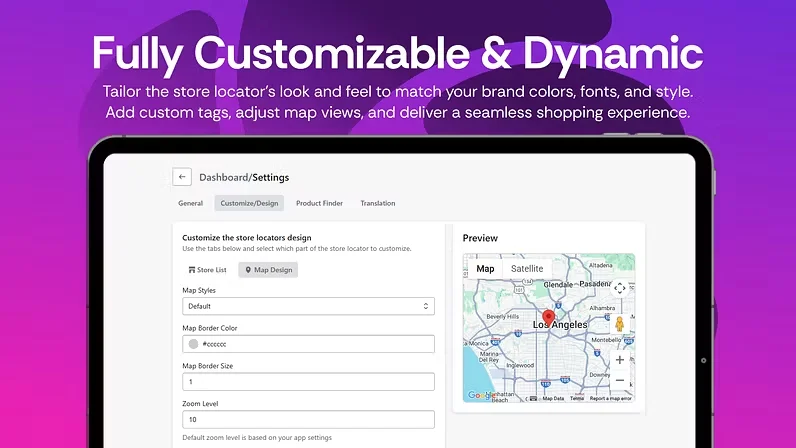Drop the Pegman for Street View

[620, 324]
